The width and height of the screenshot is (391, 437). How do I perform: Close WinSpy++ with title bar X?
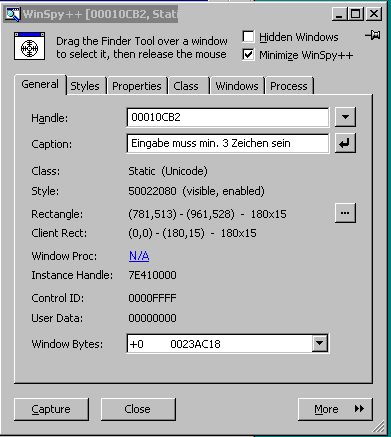tap(374, 14)
